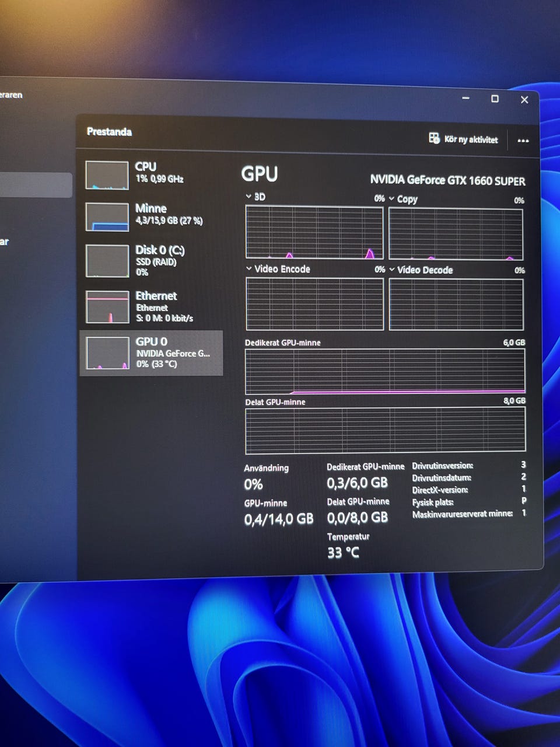Image resolution: width=560 pixels, height=747 pixels.
Task: Click '4,3/15,9 GB (27 %)' under Minne
Action: point(169,221)
